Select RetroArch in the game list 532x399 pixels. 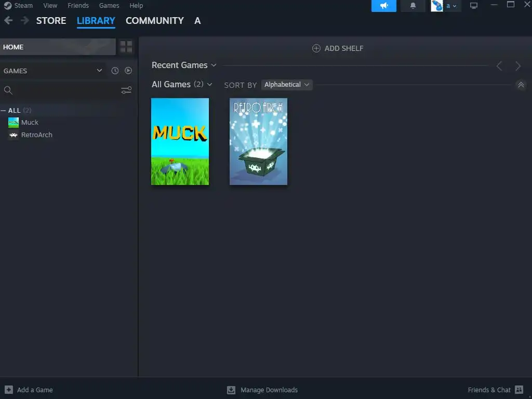pos(37,135)
